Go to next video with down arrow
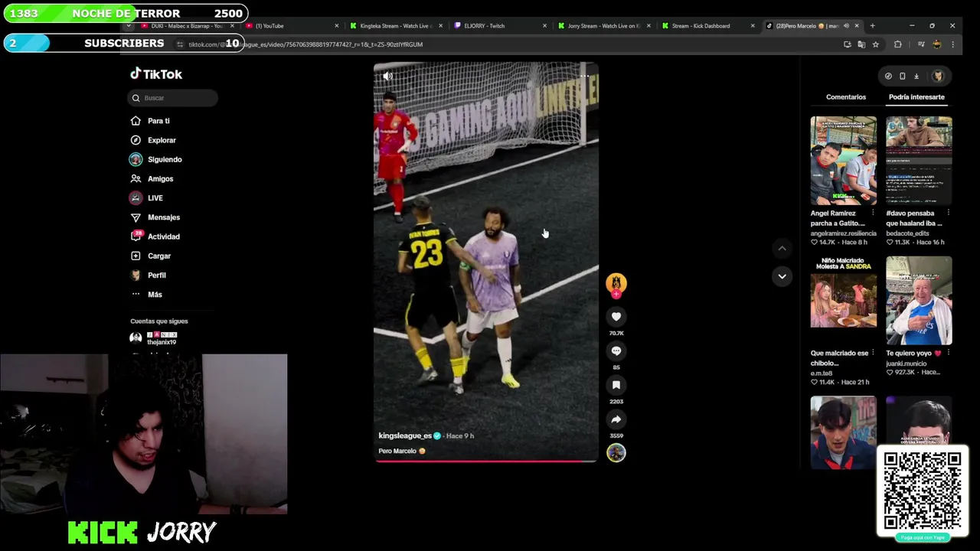980x551 pixels. (x=782, y=276)
